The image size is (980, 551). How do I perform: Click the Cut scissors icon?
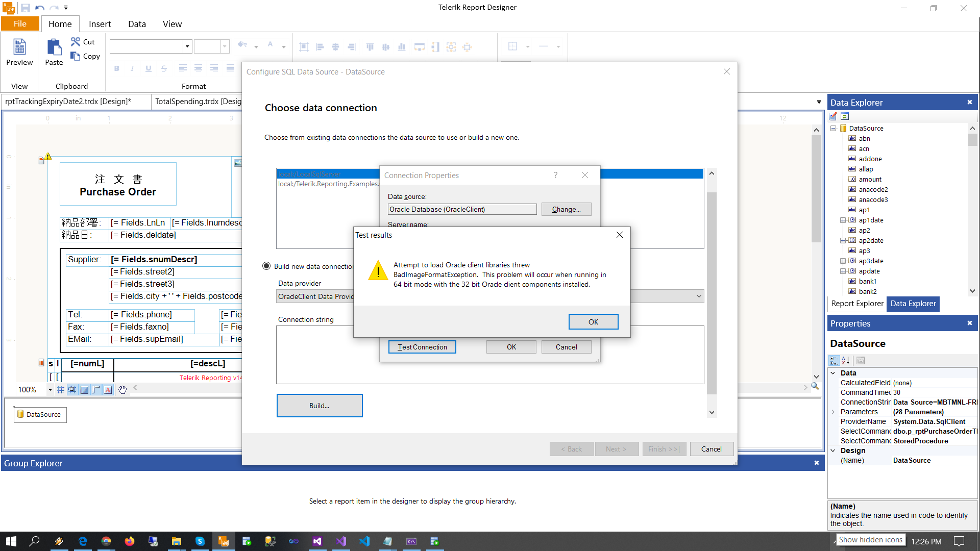click(x=76, y=41)
